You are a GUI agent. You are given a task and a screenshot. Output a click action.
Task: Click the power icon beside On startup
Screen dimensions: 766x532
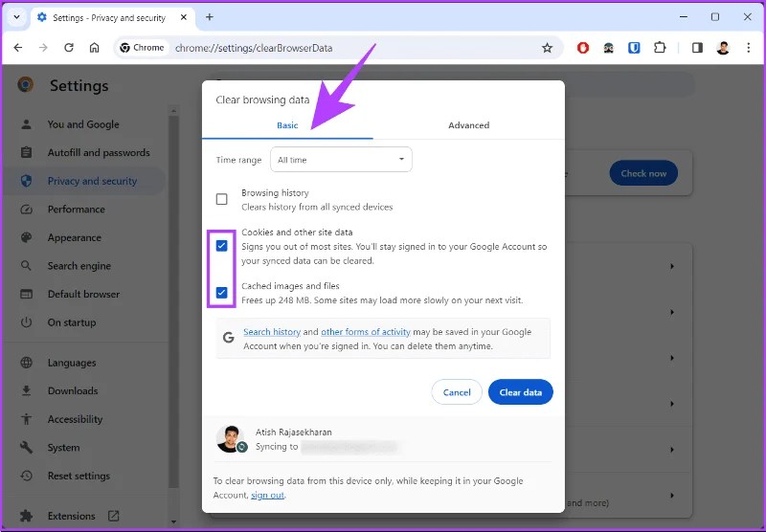pos(27,322)
